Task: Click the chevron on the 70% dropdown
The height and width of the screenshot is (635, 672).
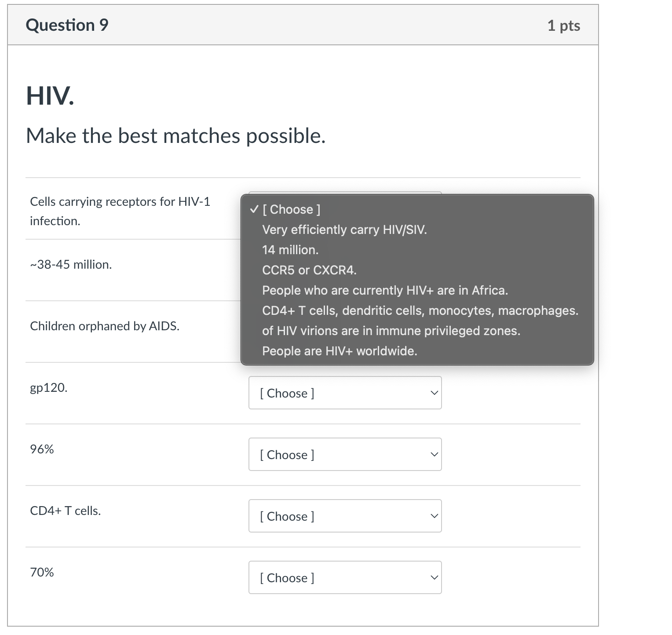Action: tap(434, 577)
